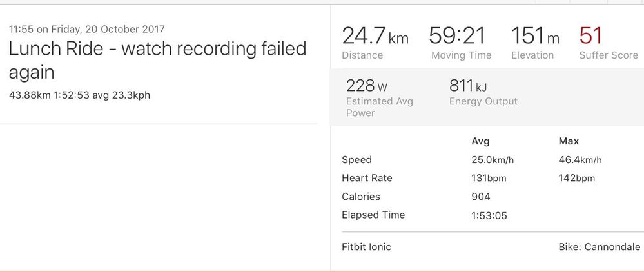The height and width of the screenshot is (272, 644).
Task: Click the 151 m Elevation stat
Action: tap(536, 36)
